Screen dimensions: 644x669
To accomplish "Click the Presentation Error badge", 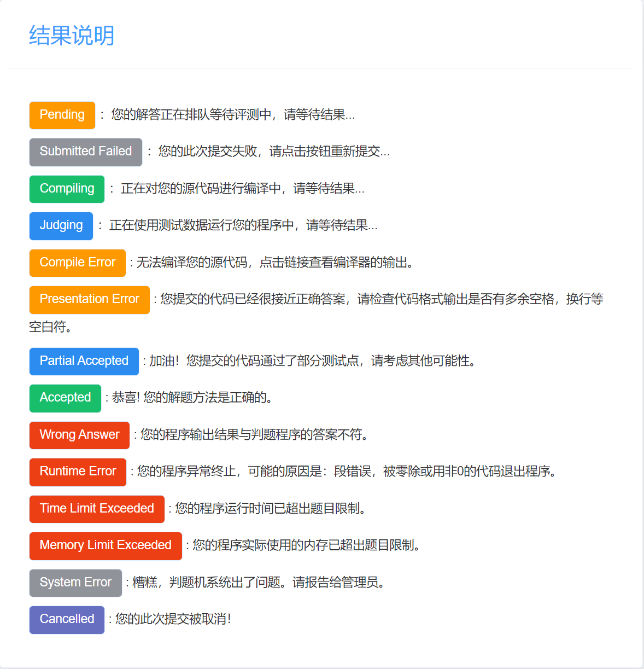I will click(x=90, y=299).
